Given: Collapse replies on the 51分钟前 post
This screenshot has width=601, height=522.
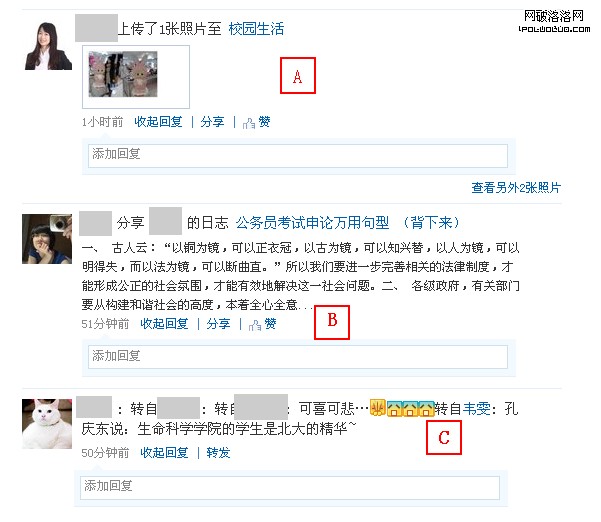Looking at the screenshot, I should click(164, 324).
